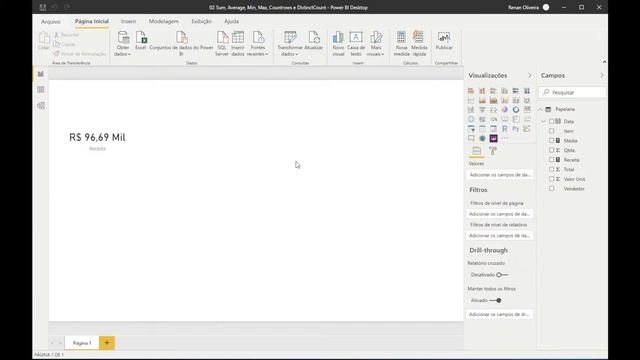Open the Model view from sidebar
Image resolution: width=640 pixels, height=360 pixels.
pyautogui.click(x=41, y=106)
